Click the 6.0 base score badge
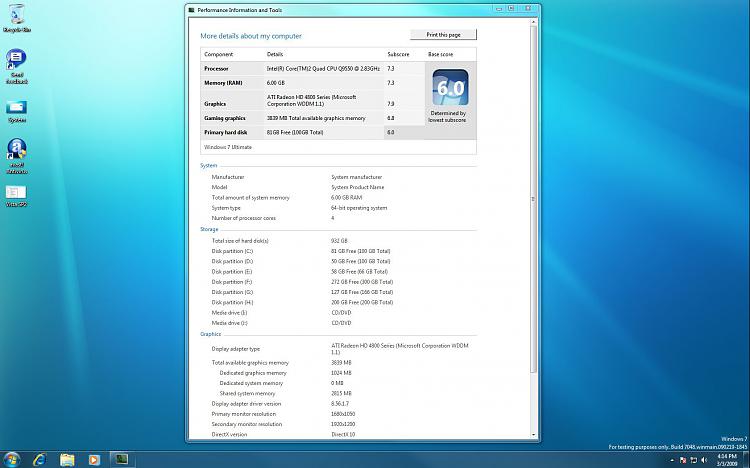 click(x=450, y=88)
